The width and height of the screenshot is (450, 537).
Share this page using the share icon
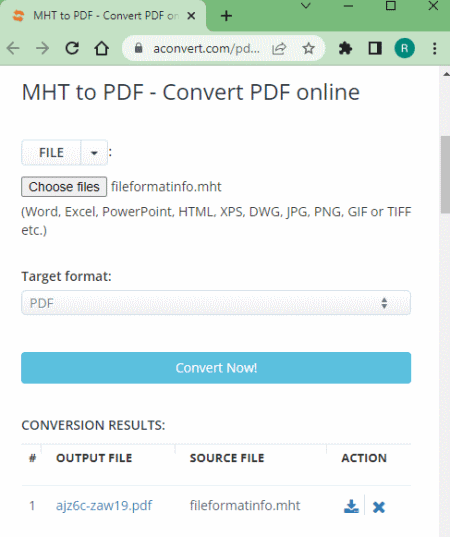[279, 49]
